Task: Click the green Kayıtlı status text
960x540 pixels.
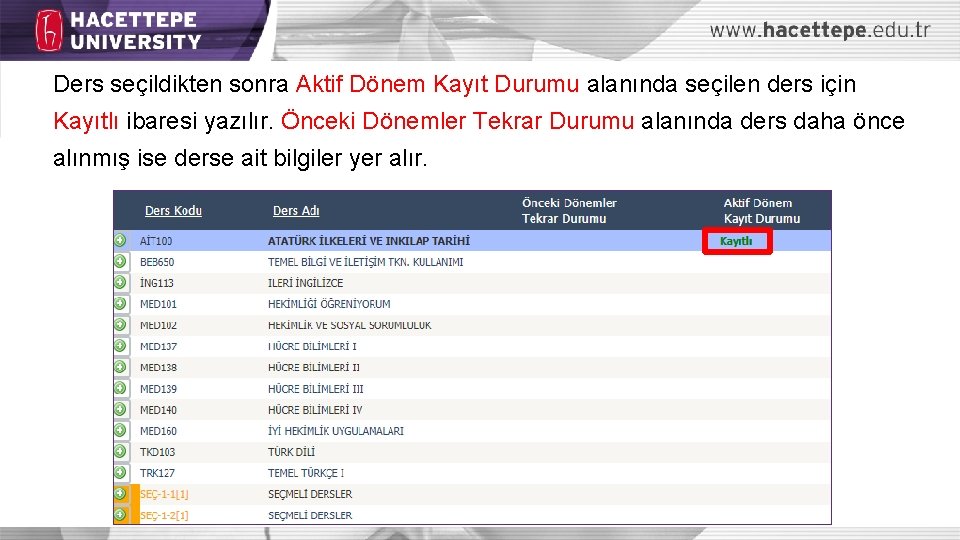Action: [736, 241]
